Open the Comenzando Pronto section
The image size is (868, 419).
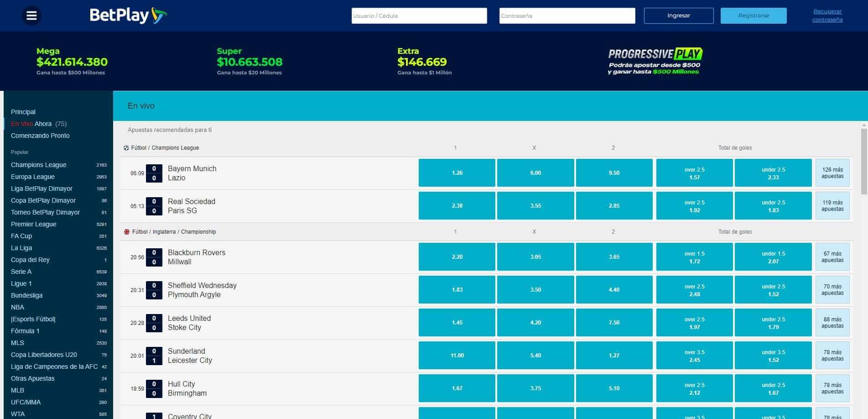[x=40, y=136]
